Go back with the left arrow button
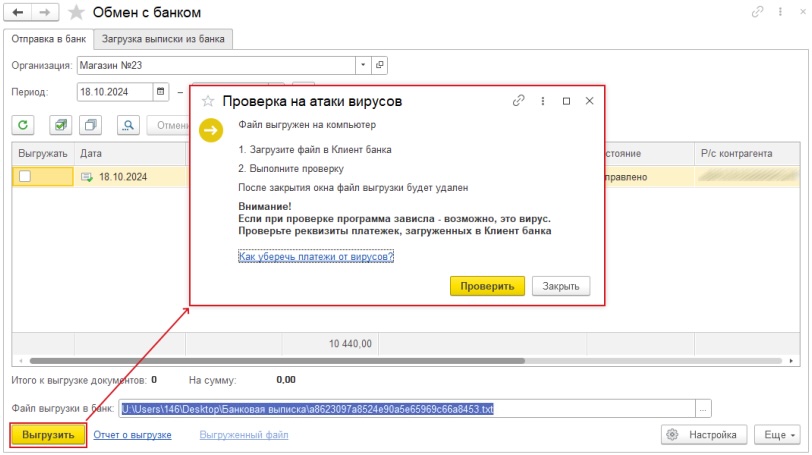Viewport: 812px width, 455px height. tap(18, 12)
